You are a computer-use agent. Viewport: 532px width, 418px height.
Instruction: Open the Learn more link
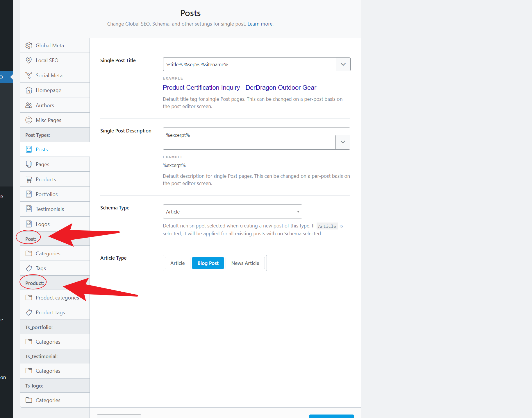click(260, 24)
